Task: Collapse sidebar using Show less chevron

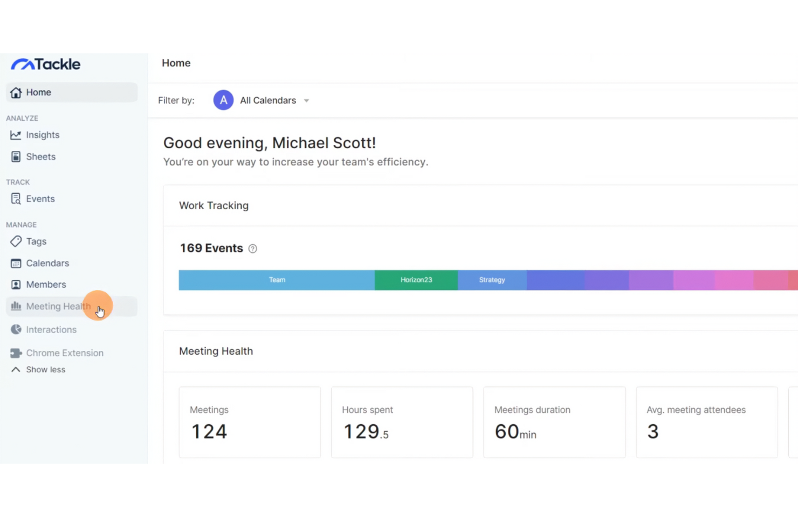Action: click(16, 369)
